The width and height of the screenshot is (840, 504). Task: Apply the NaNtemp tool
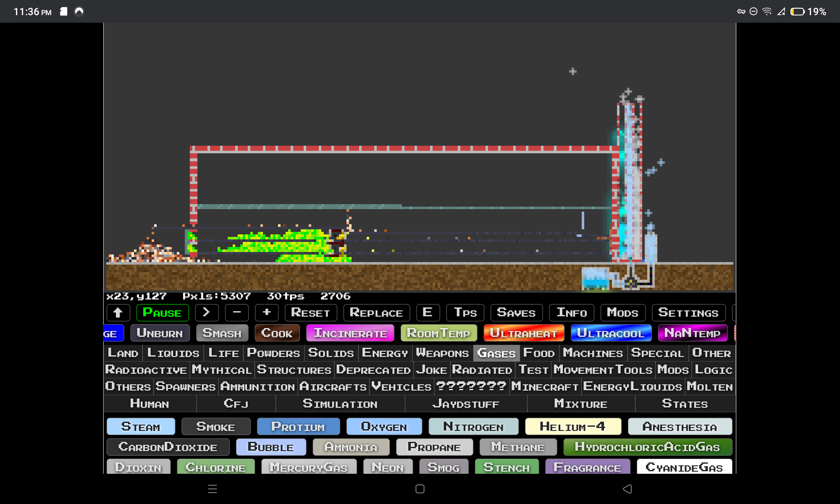point(693,333)
